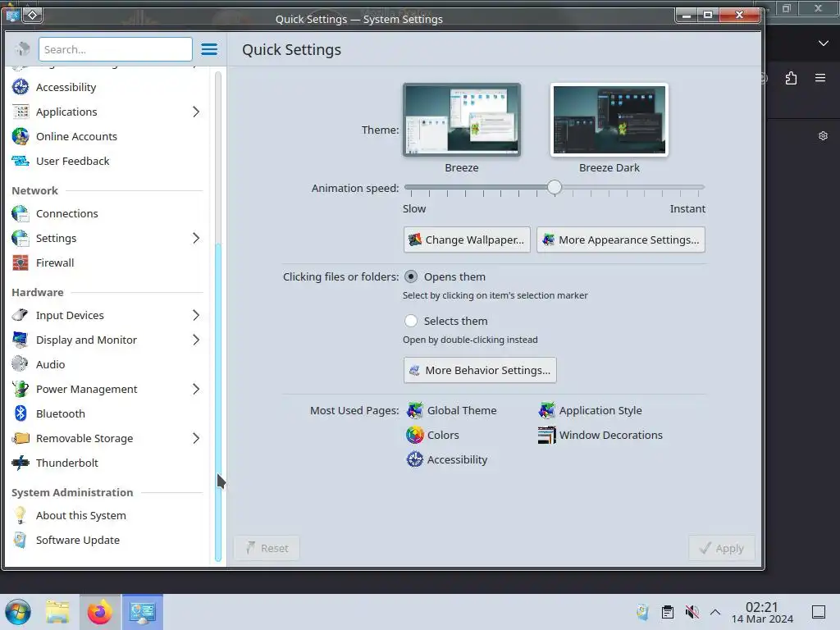Screen dimensions: 840x630
Task: Select the Breeze Dark theme thumbnail
Action: point(609,120)
